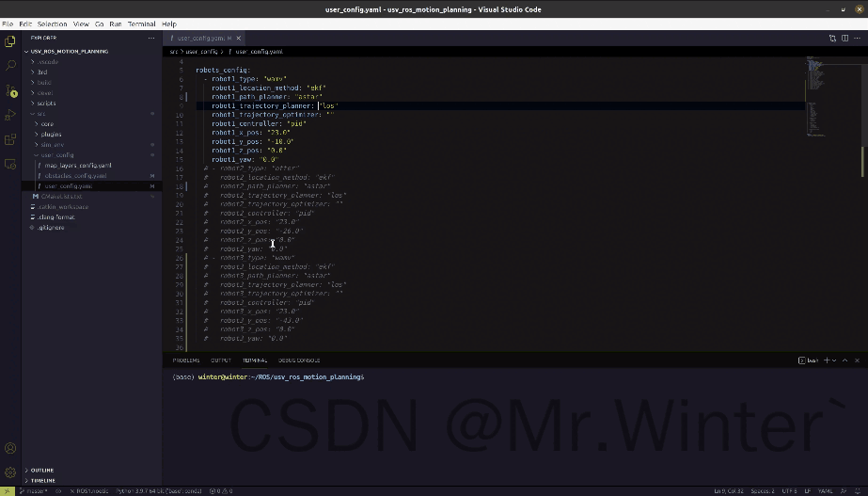Viewport: 868px width, 496px height.
Task: Open the Source Control view
Action: [x=10, y=90]
